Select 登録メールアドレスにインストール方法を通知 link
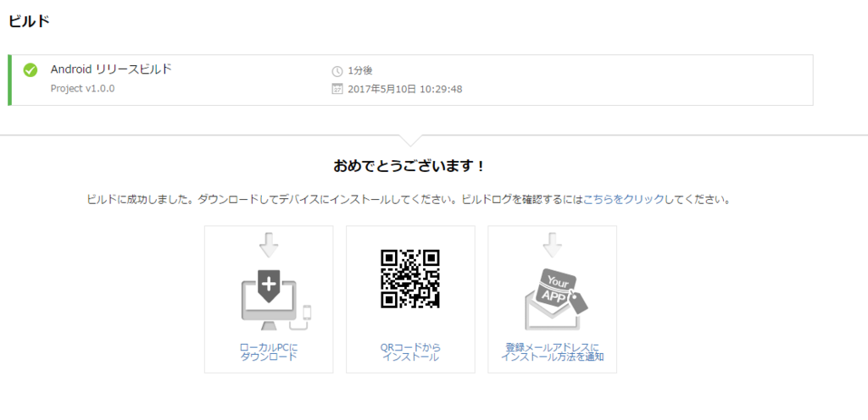 tap(552, 352)
